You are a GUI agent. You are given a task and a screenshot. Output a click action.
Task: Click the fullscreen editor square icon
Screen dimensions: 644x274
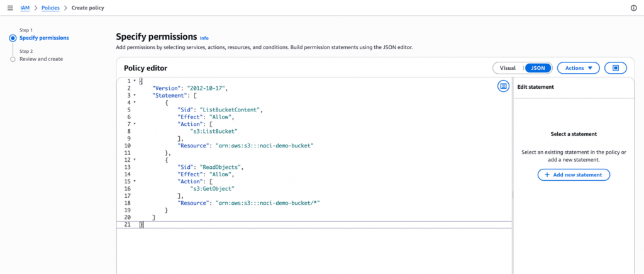click(616, 68)
